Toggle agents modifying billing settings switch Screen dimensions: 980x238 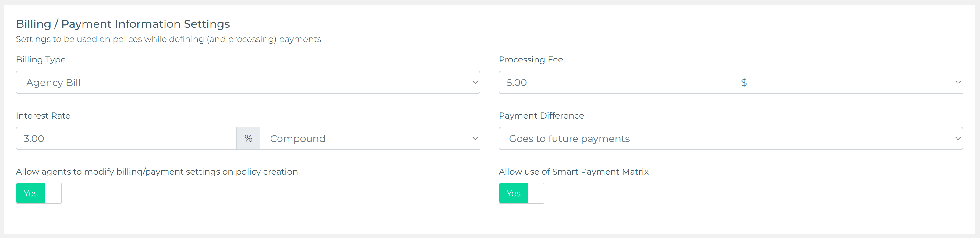point(38,194)
